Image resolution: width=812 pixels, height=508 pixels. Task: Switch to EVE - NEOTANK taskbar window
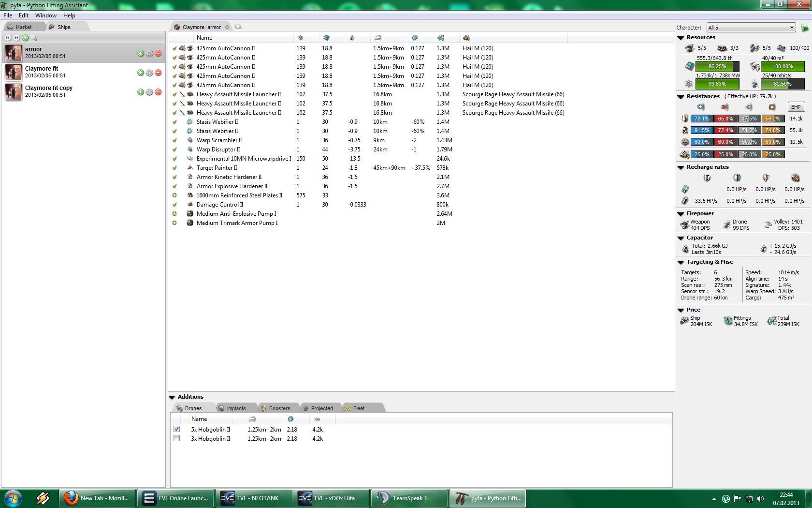pos(253,498)
